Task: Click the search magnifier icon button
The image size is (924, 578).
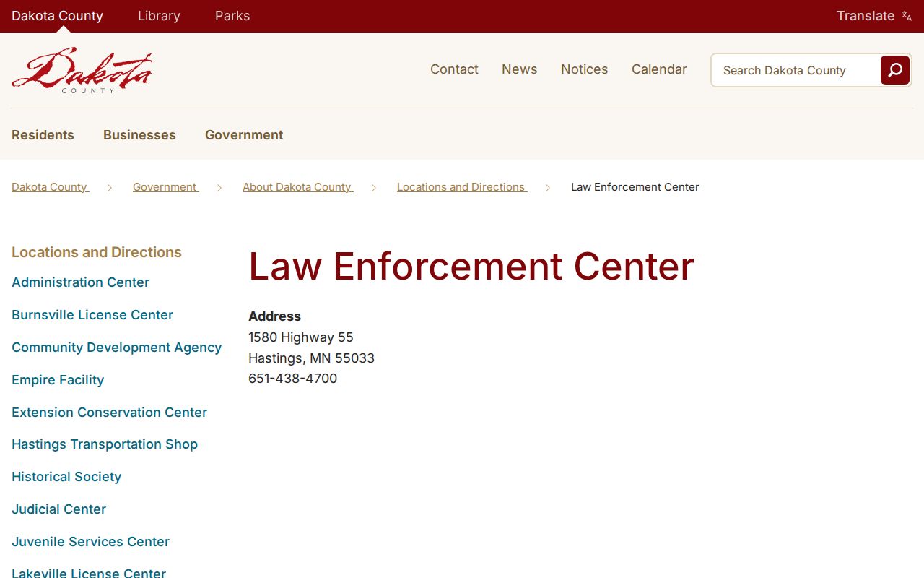Action: point(895,70)
